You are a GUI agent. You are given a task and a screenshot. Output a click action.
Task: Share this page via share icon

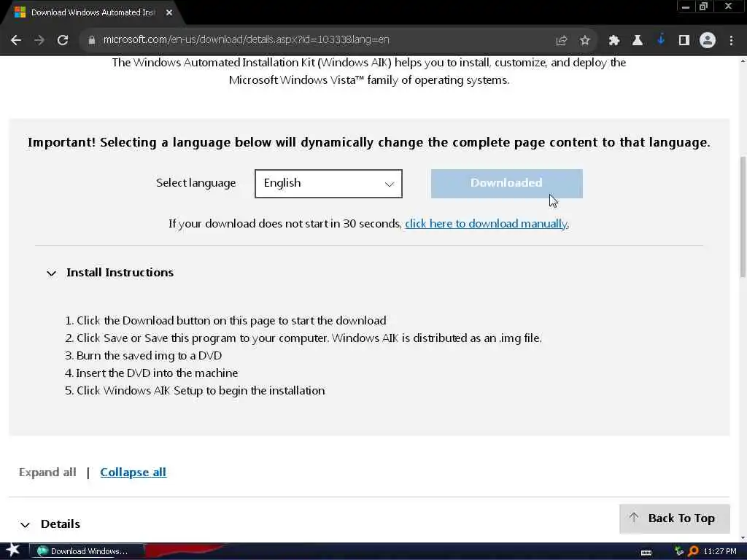click(x=561, y=41)
